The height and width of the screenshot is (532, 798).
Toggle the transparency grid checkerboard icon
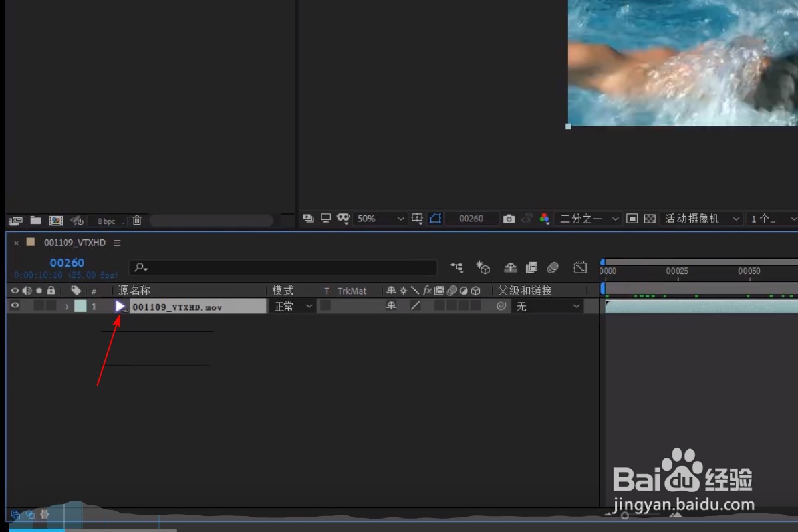650,218
